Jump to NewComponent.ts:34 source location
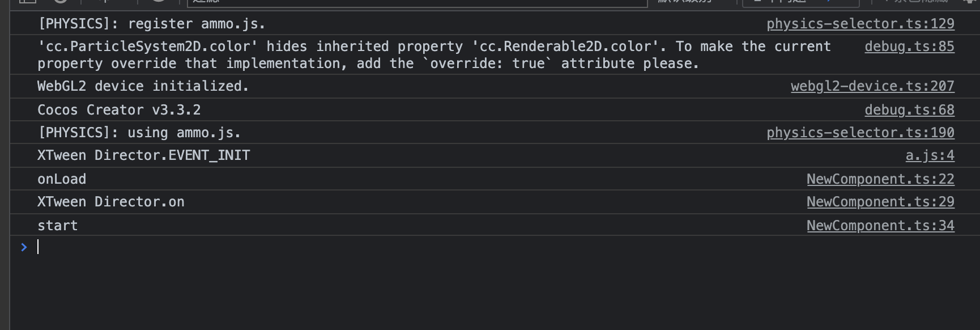980x330 pixels. 880,226
